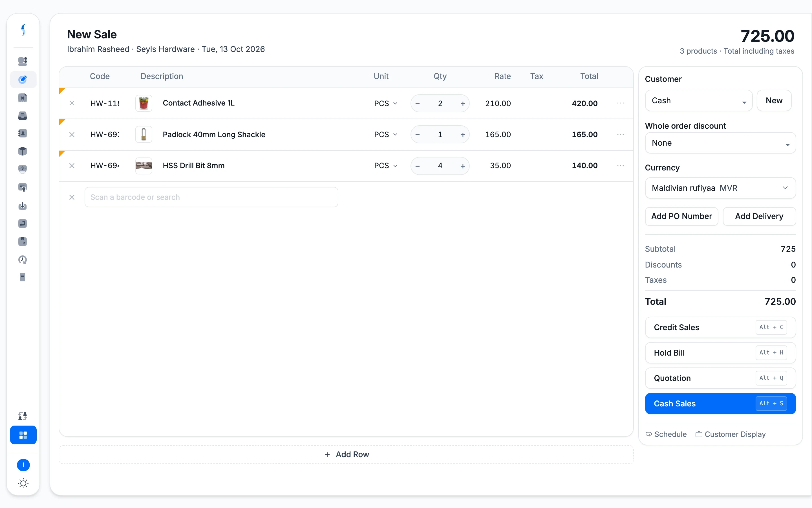Click the Add PO Number button
This screenshot has height=508, width=812.
(681, 216)
